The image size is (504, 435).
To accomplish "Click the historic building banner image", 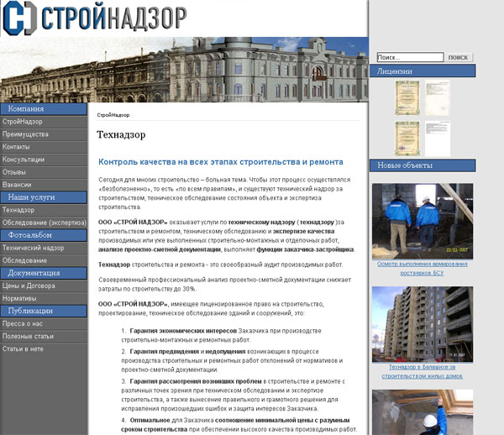I will point(184,70).
